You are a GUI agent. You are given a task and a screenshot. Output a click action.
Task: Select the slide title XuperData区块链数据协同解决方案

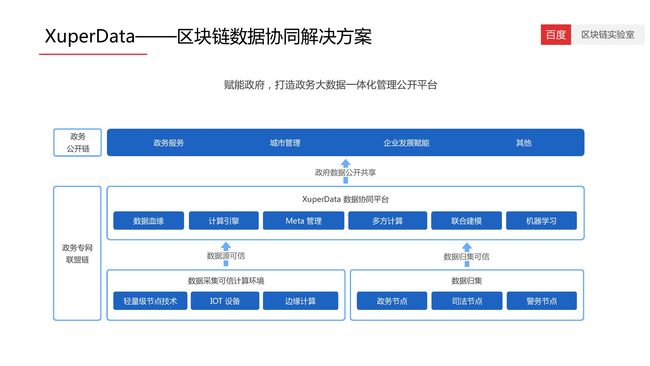[208, 36]
